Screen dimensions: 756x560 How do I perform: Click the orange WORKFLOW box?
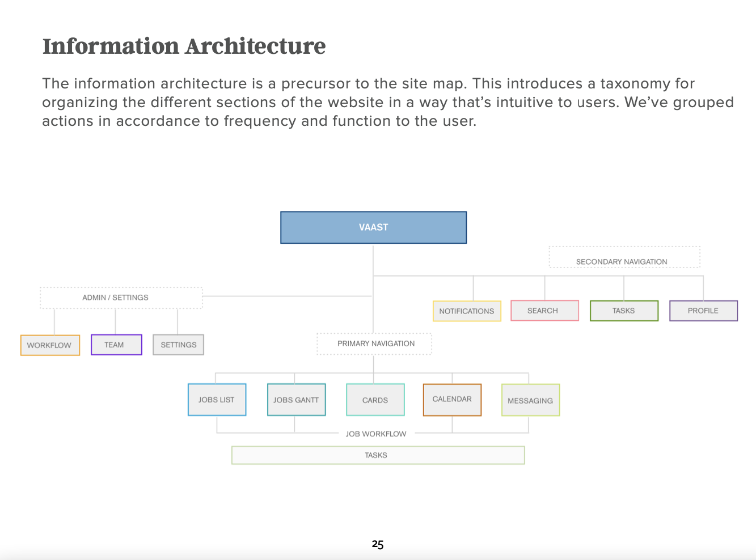(50, 345)
